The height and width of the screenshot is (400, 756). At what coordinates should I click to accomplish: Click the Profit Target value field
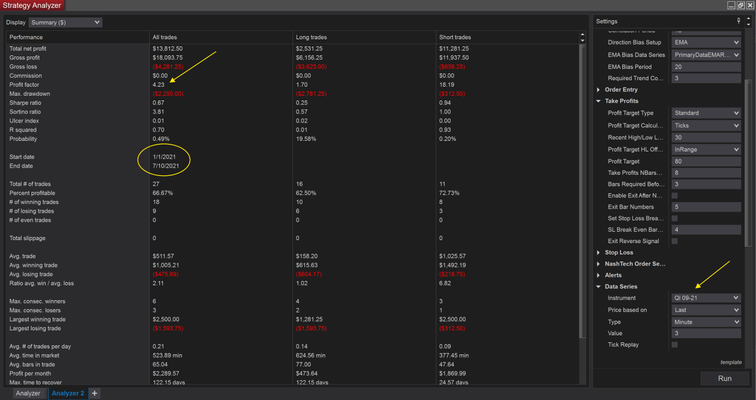click(x=706, y=160)
